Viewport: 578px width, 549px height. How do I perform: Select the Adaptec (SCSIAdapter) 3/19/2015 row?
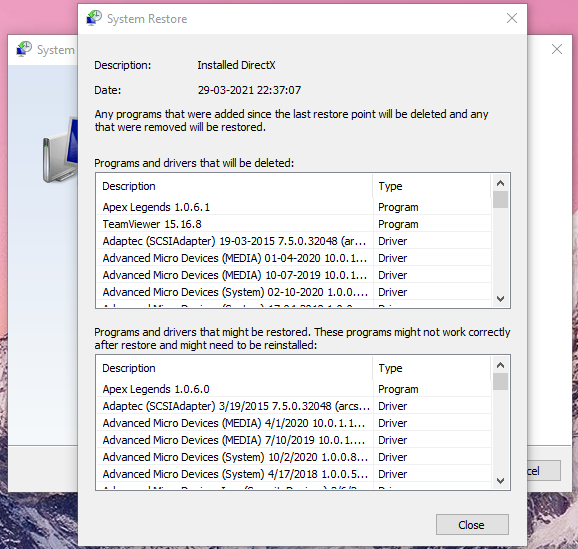click(294, 406)
